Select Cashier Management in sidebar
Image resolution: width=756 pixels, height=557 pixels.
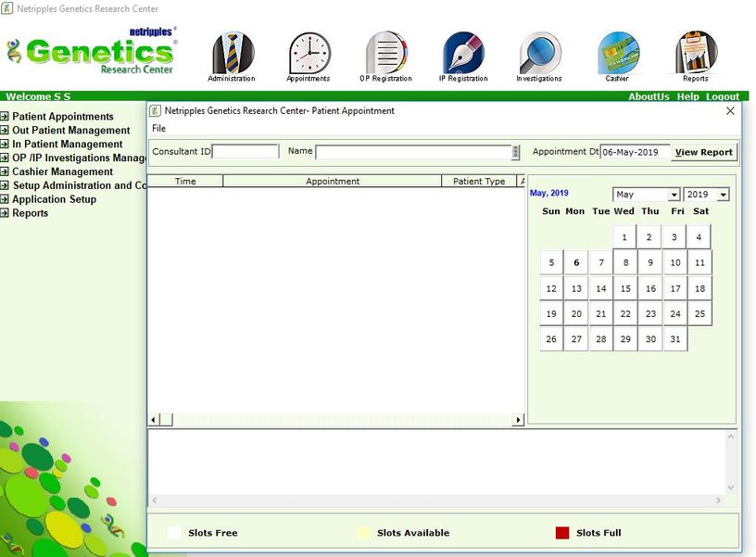[62, 171]
